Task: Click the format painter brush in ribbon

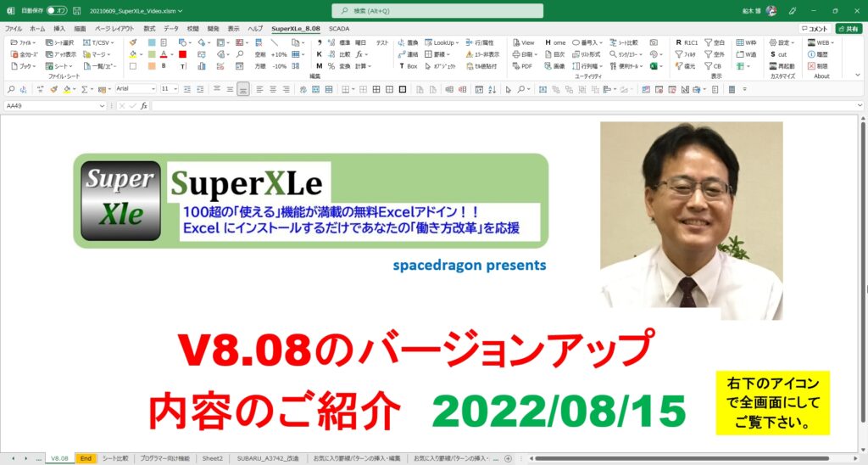Action: click(x=133, y=42)
